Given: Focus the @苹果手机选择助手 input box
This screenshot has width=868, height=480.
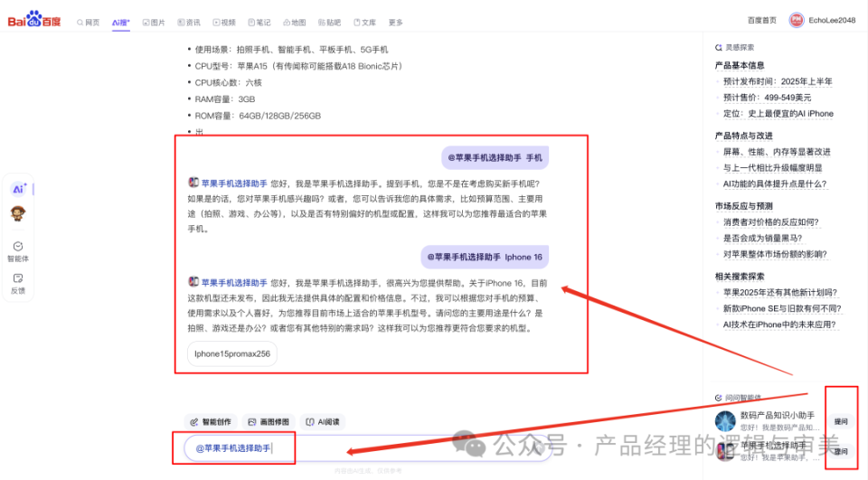Looking at the screenshot, I should 368,448.
